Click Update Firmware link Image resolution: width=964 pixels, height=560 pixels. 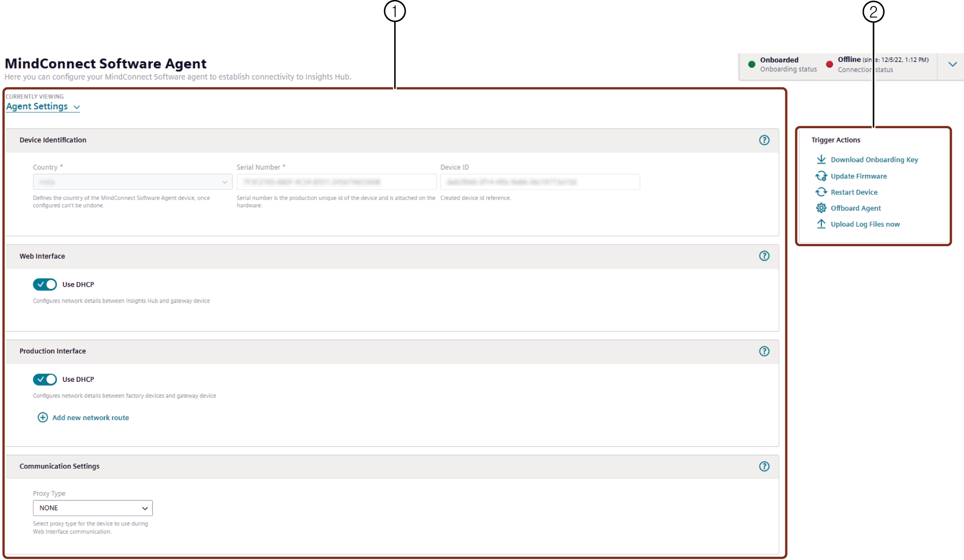pos(859,176)
